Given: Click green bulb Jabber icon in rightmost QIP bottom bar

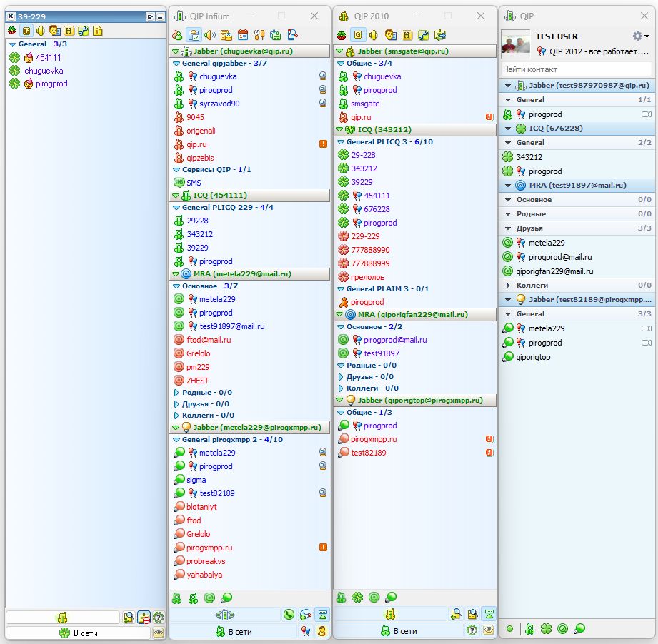Looking at the screenshot, I should 579,628.
